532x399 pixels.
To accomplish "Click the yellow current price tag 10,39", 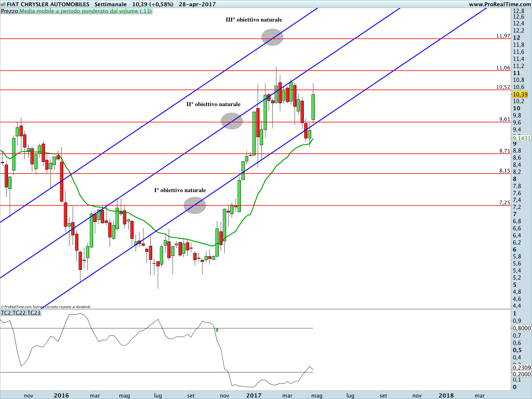I will 520,94.
